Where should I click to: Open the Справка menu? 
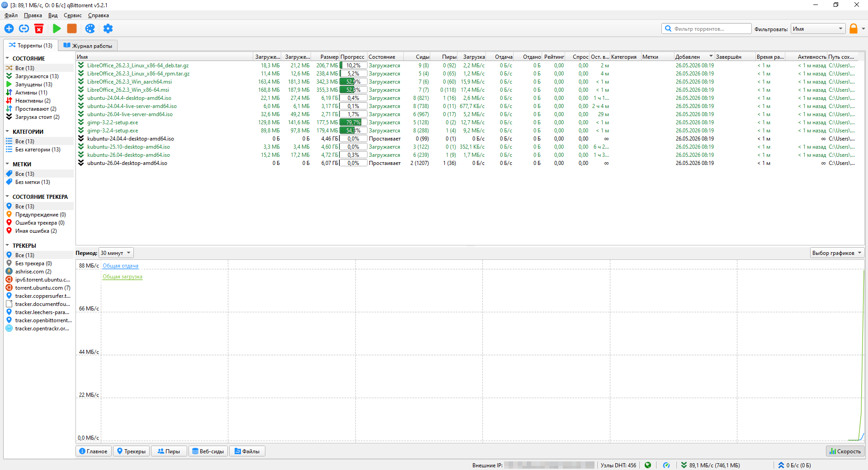tap(98, 15)
